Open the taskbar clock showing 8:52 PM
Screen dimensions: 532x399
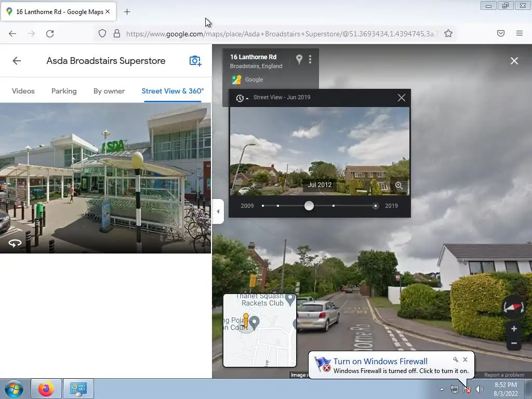pyautogui.click(x=506, y=389)
